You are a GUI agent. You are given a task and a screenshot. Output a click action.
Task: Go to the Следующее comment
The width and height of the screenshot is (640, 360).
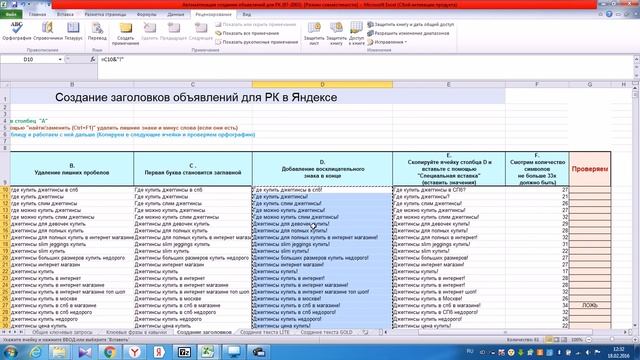pos(201,31)
